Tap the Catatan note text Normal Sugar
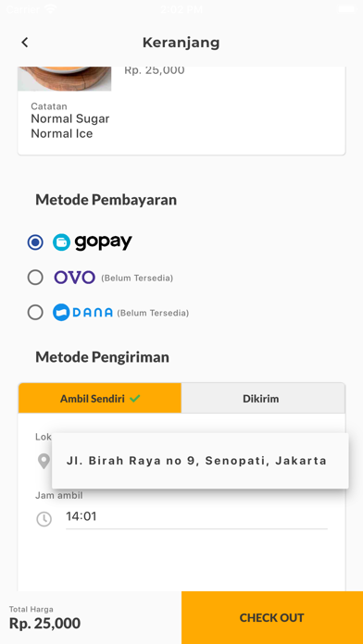This screenshot has height=644, width=363. click(70, 119)
